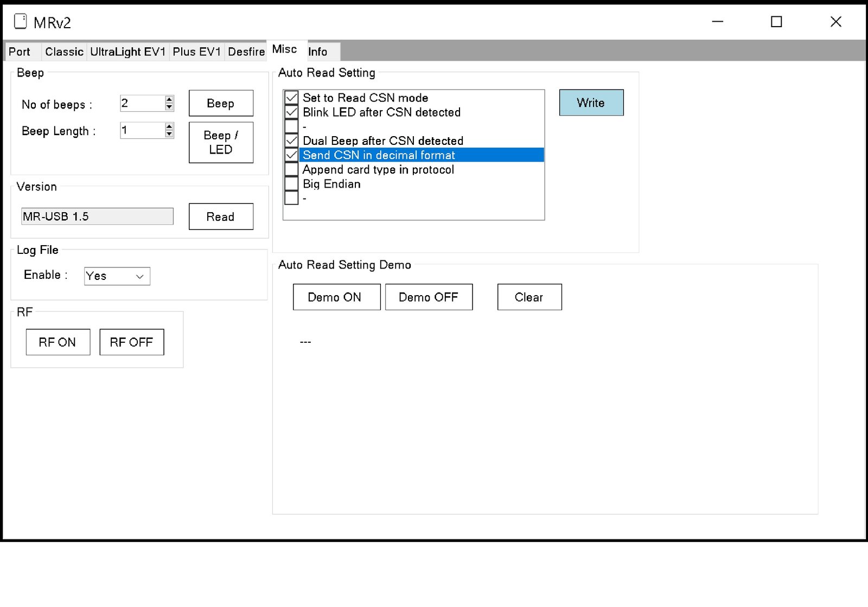Start demo with Demo ON button
The image size is (868, 607).
tap(336, 297)
